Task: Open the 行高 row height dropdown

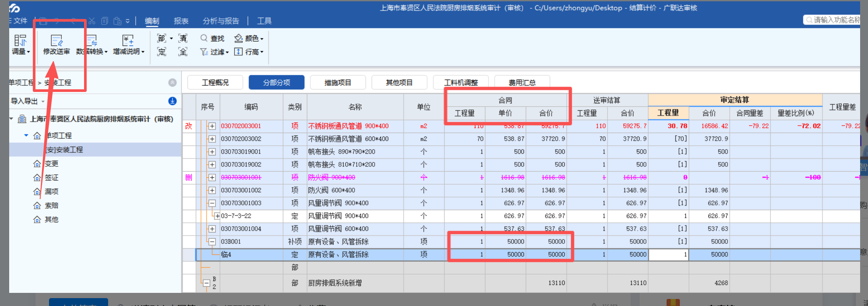Action: click(x=249, y=52)
